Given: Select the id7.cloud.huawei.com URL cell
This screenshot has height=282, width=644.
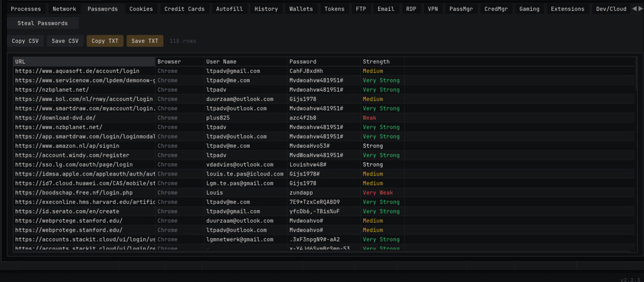Looking at the screenshot, I should (84, 183).
